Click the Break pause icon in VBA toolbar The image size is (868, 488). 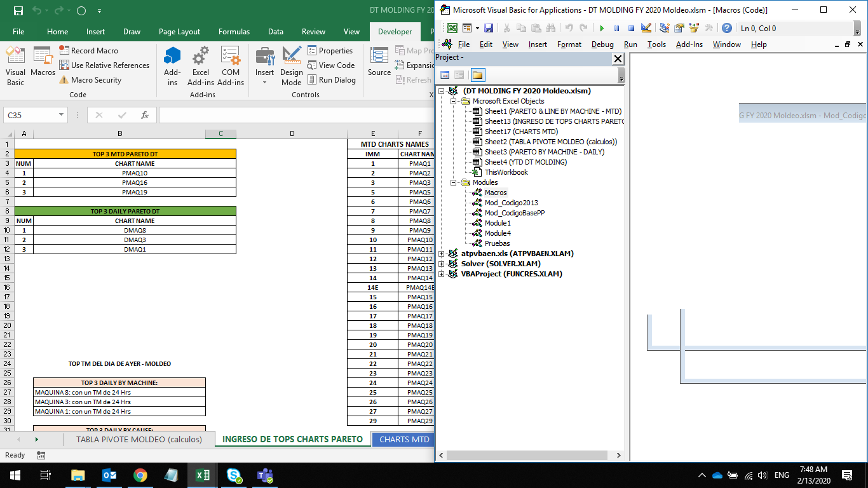point(616,28)
